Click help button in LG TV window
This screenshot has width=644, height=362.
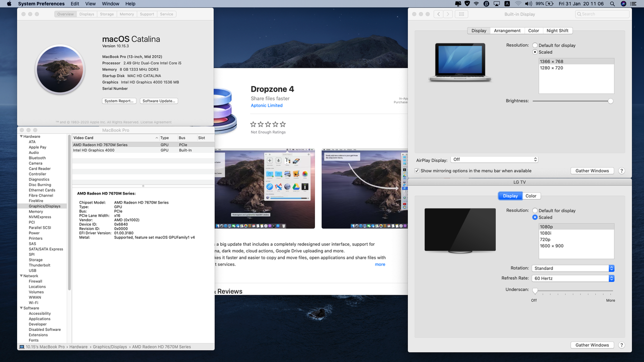click(x=621, y=345)
